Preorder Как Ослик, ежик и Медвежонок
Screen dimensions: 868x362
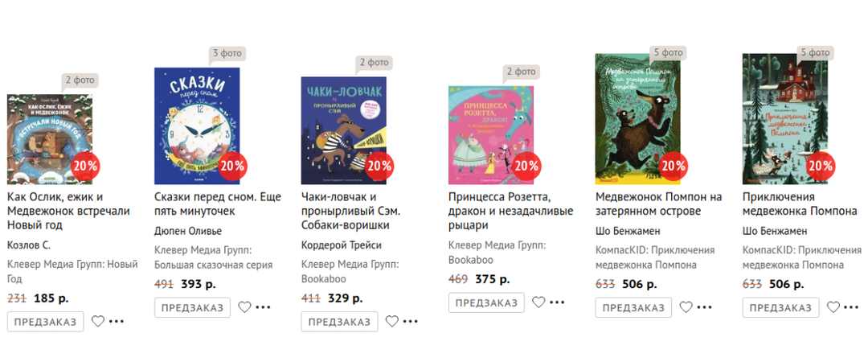tap(46, 322)
